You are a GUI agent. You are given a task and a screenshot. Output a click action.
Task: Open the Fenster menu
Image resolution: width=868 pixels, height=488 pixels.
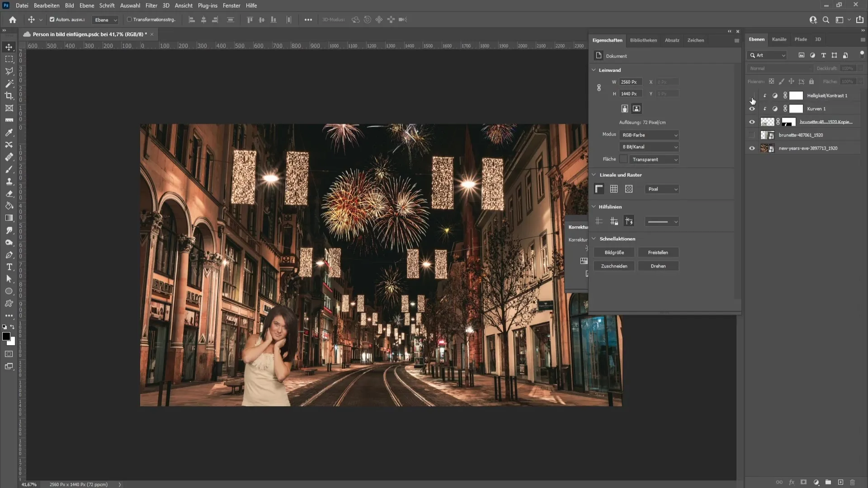point(232,5)
